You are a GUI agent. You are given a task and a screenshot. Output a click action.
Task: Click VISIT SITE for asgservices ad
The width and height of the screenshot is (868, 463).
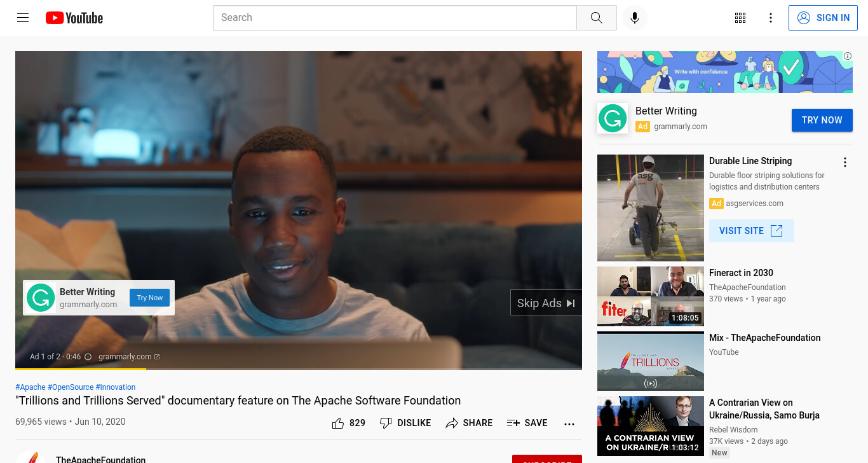(x=751, y=231)
